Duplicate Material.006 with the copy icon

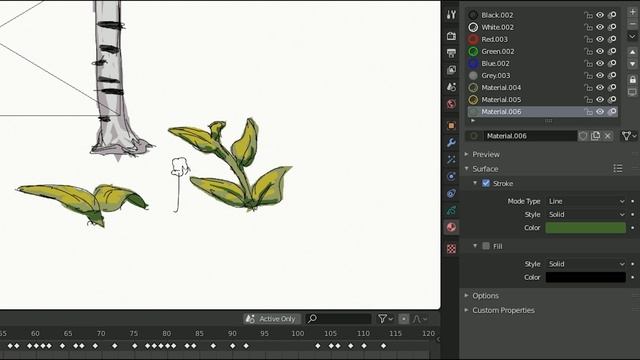(x=596, y=136)
